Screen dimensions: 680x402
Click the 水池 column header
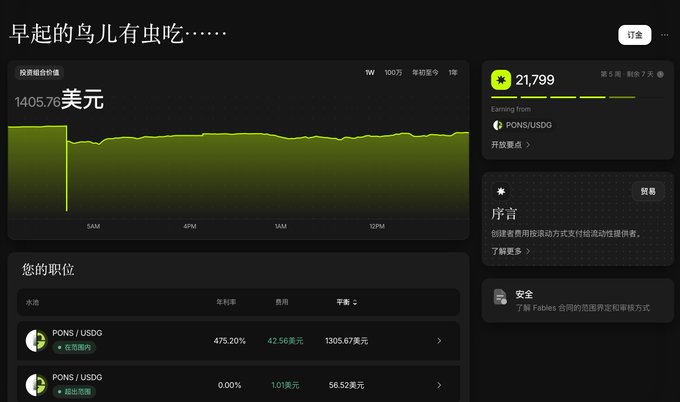point(32,302)
